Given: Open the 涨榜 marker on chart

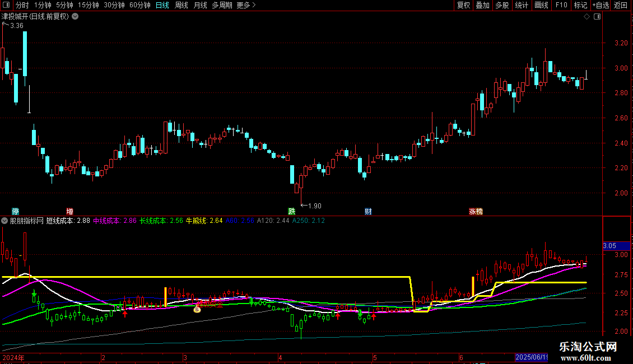Looking at the screenshot, I should tap(476, 212).
